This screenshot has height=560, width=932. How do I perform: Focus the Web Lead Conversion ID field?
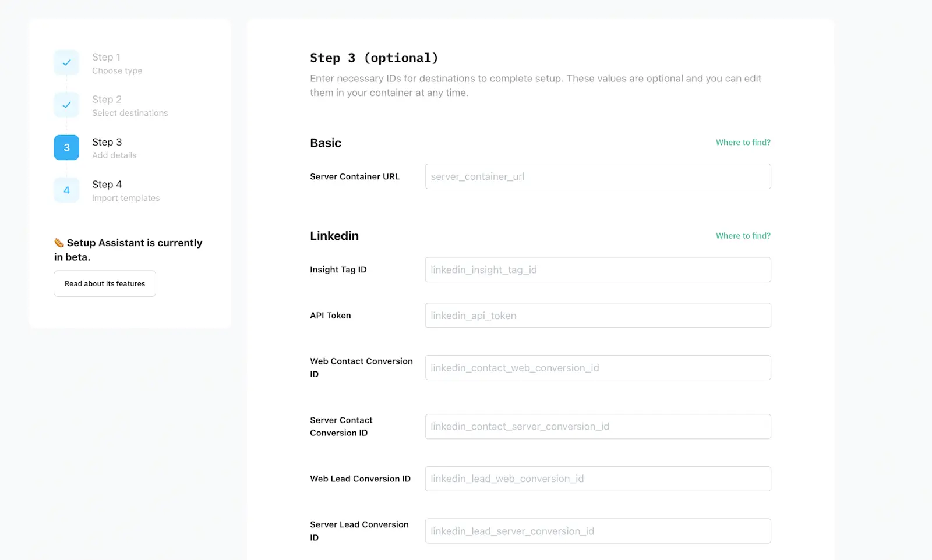(x=598, y=479)
